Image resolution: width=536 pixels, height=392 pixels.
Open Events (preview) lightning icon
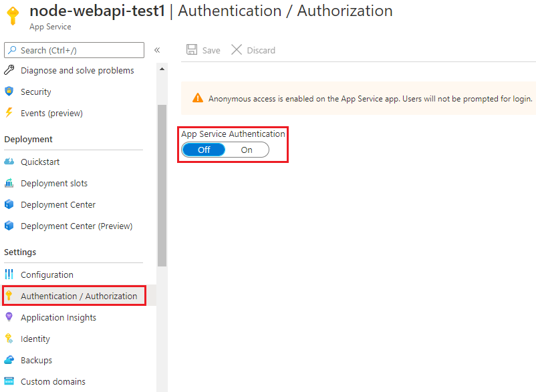9,113
